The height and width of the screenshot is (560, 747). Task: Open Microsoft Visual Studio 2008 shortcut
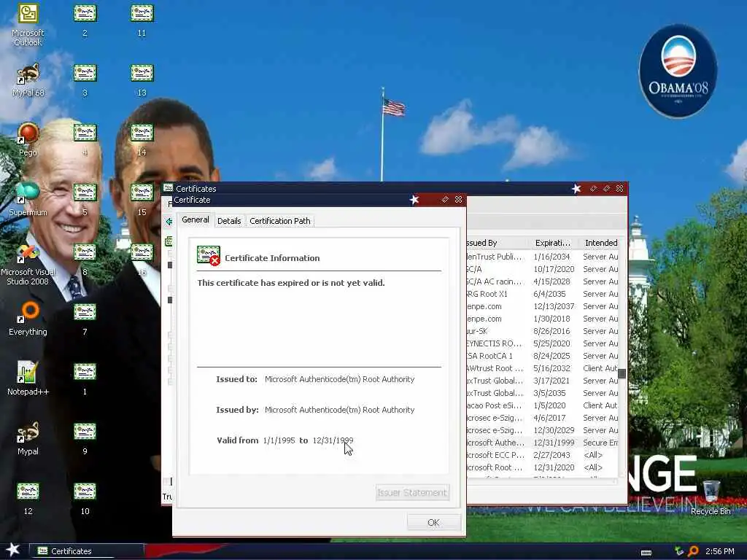click(28, 265)
